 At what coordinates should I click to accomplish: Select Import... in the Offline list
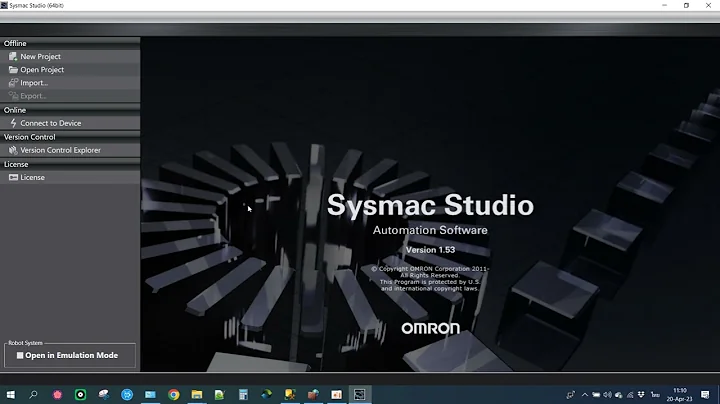click(x=70, y=83)
